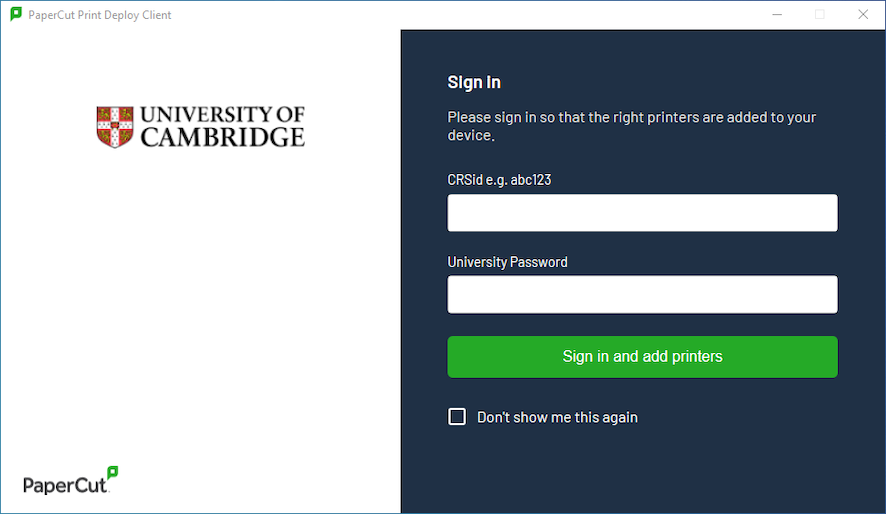Click the title text PaperCut Print Deploy Client

pyautogui.click(x=99, y=15)
